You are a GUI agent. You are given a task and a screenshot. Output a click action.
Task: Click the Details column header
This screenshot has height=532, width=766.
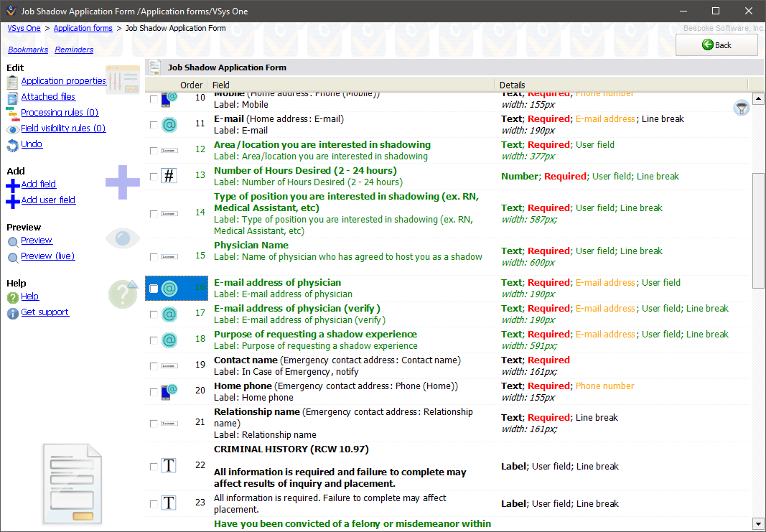pos(512,85)
